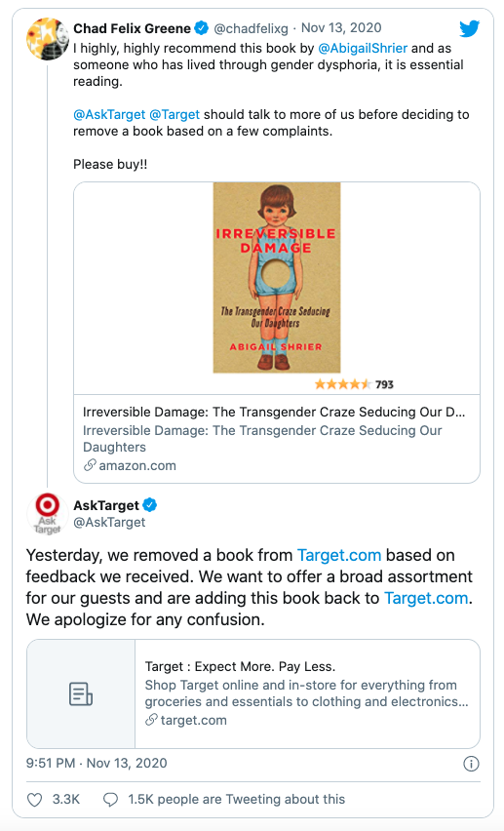Click the document icon in the Target card
The width and height of the screenshot is (504, 831).
click(x=81, y=694)
